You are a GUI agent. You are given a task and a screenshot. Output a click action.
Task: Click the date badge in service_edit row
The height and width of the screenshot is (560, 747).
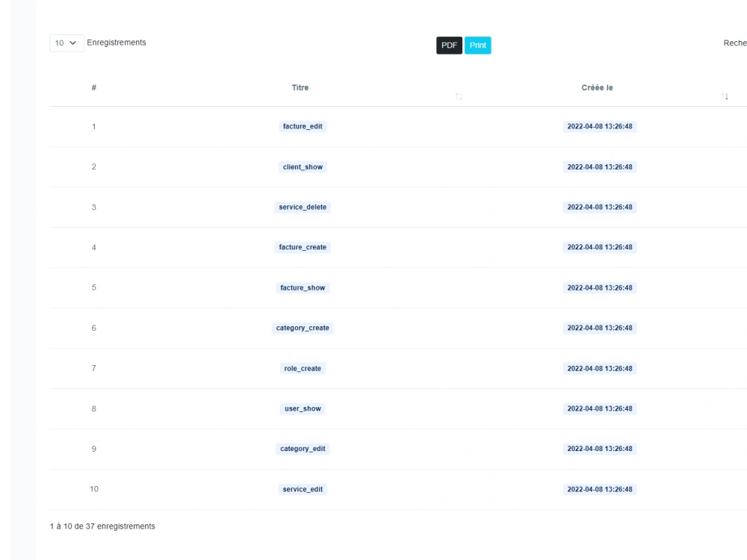point(599,489)
